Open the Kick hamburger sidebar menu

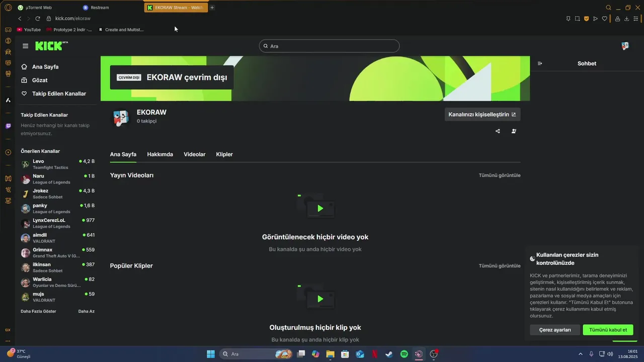[25, 46]
